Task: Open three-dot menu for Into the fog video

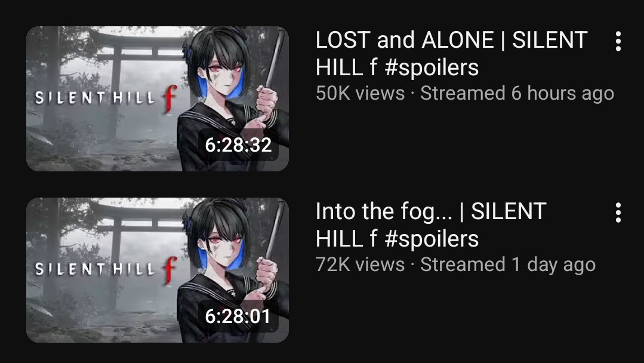Action: [618, 213]
